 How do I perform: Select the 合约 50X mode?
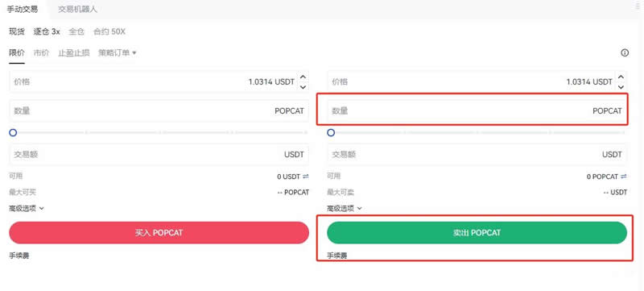pos(109,31)
